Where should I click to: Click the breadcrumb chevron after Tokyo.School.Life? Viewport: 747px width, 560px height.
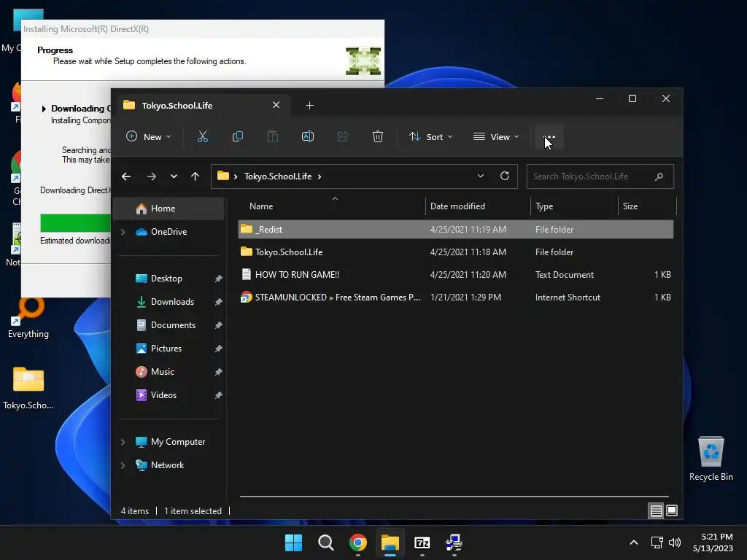coord(320,176)
